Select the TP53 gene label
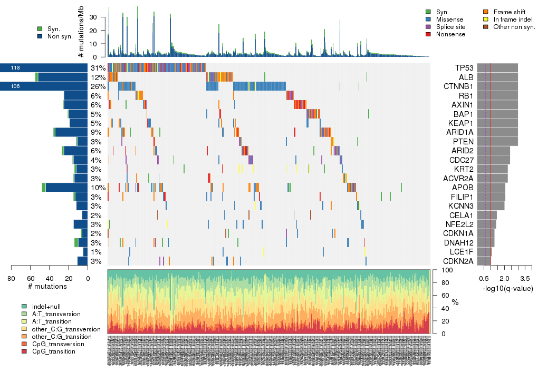This screenshot has height=392, width=538. click(464, 68)
